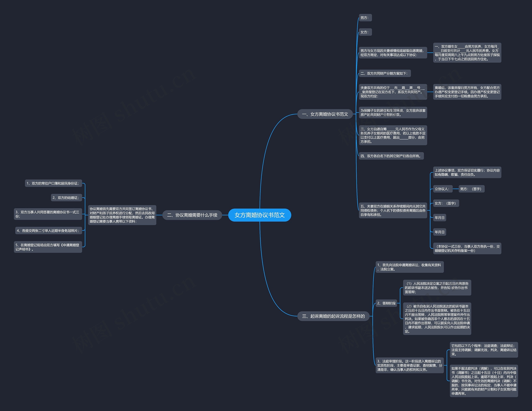Click the lower 年月日 node
The width and height of the screenshot is (532, 411).
pyautogui.click(x=440, y=232)
